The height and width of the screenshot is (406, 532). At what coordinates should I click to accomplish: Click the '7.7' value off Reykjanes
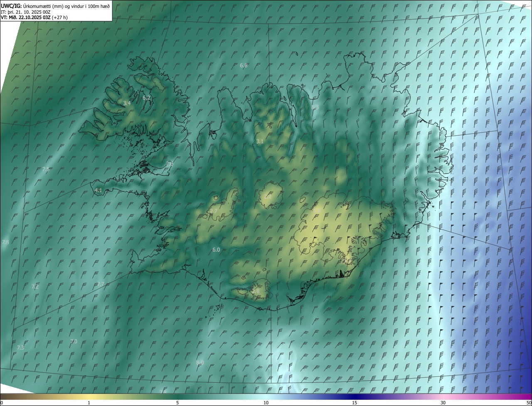pos(101,284)
